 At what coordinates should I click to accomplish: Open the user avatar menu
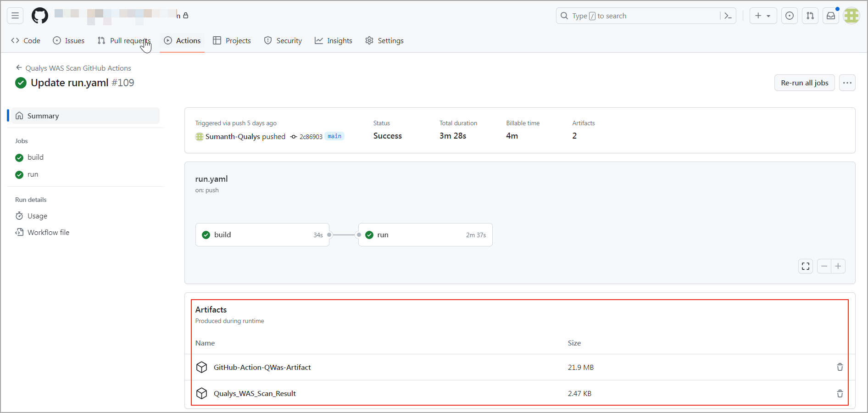tap(851, 16)
